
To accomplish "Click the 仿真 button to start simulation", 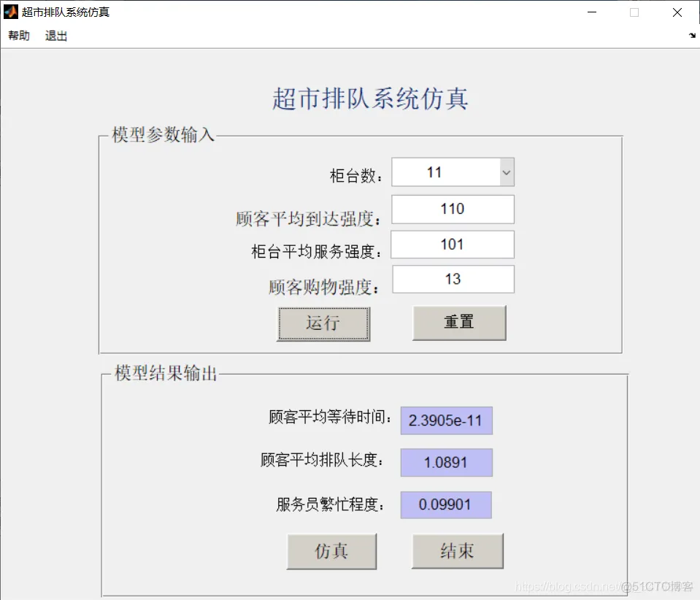I will pos(332,551).
